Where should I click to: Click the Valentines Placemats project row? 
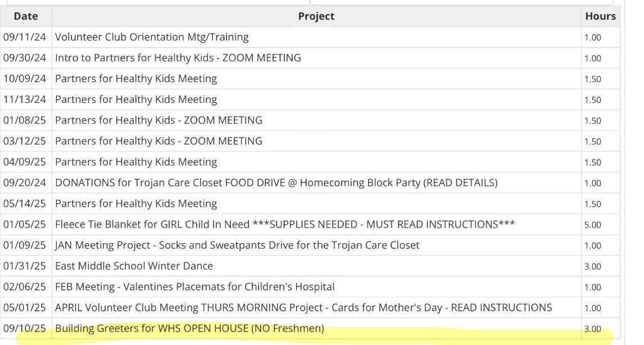[x=194, y=287]
